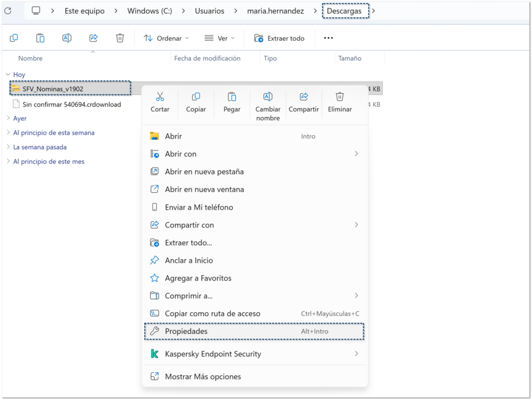Open the Ordenar sort dropdown
Screen dimensions: 532x400
166,38
